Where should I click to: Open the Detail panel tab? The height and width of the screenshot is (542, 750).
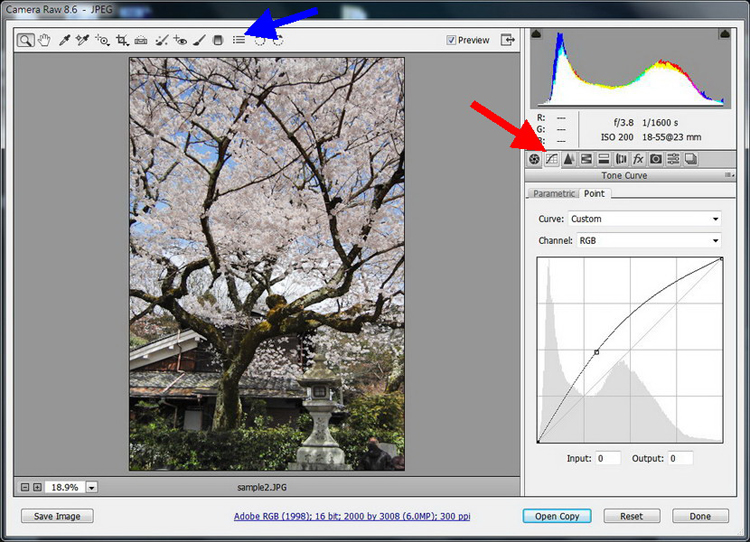click(569, 159)
